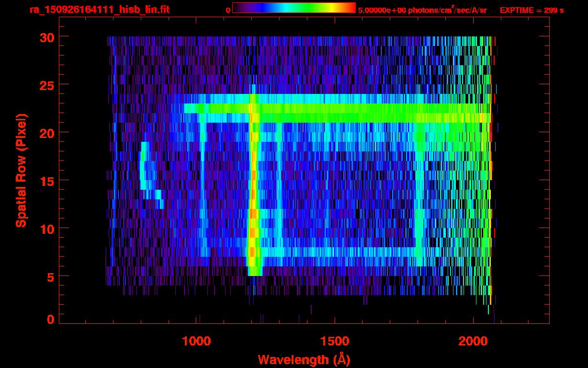Click the 15 spatial row tick label
This screenshot has width=588, height=368.
click(47, 181)
